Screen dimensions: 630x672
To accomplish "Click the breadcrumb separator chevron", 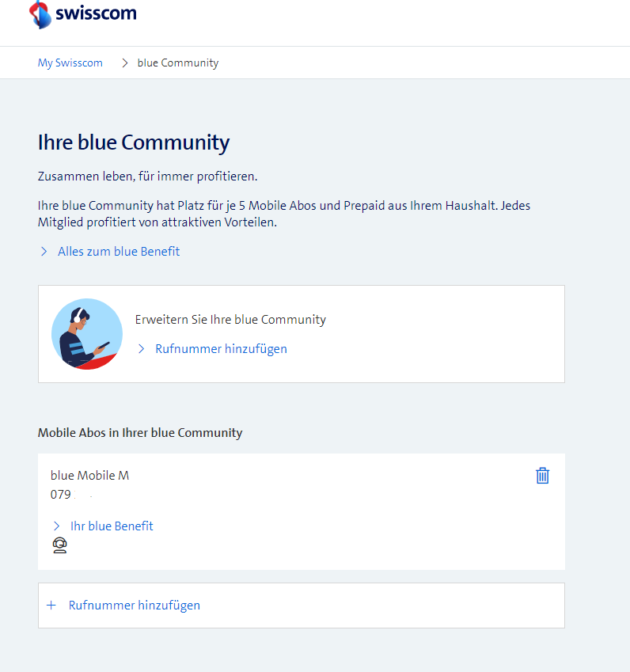I will coord(125,63).
